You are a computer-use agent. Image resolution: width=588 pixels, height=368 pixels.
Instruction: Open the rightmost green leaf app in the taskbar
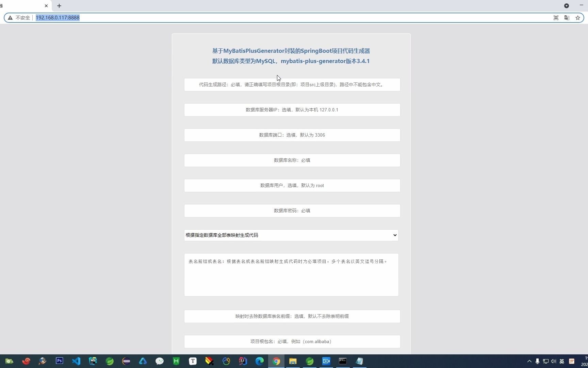point(310,361)
